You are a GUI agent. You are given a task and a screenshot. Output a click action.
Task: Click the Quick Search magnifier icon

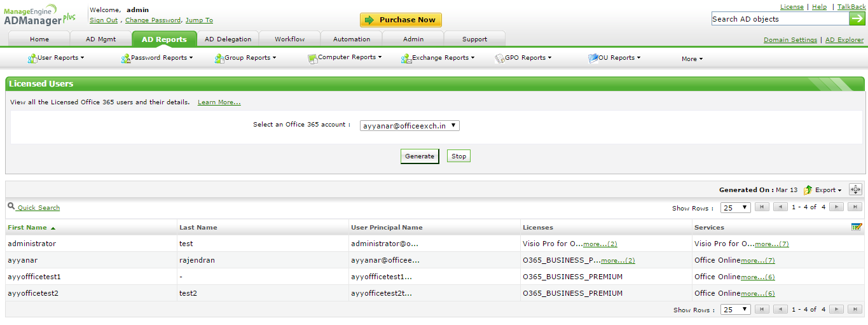tap(11, 206)
